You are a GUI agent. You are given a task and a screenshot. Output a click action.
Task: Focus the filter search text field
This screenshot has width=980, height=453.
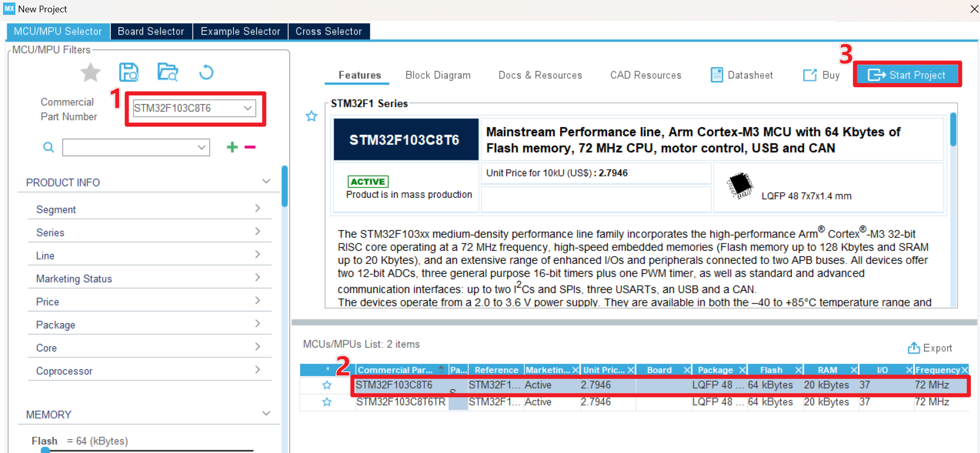pos(130,148)
